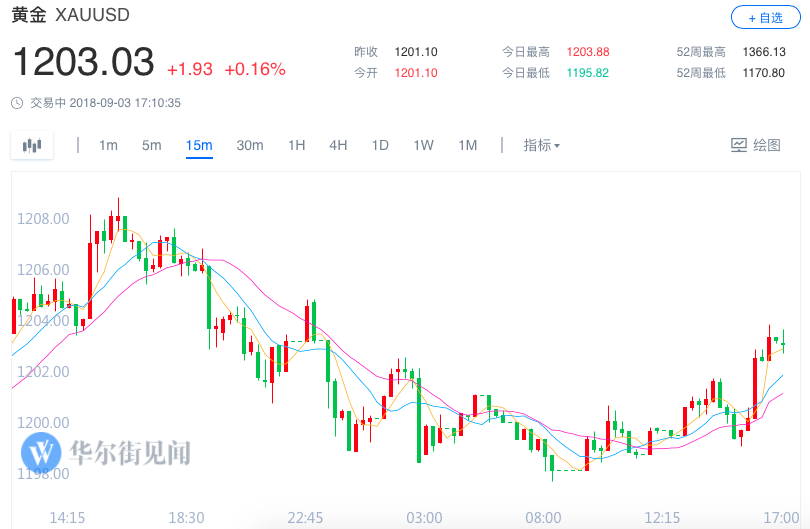
Task: Click the 黄金 XAUUSD title
Action: tap(71, 15)
